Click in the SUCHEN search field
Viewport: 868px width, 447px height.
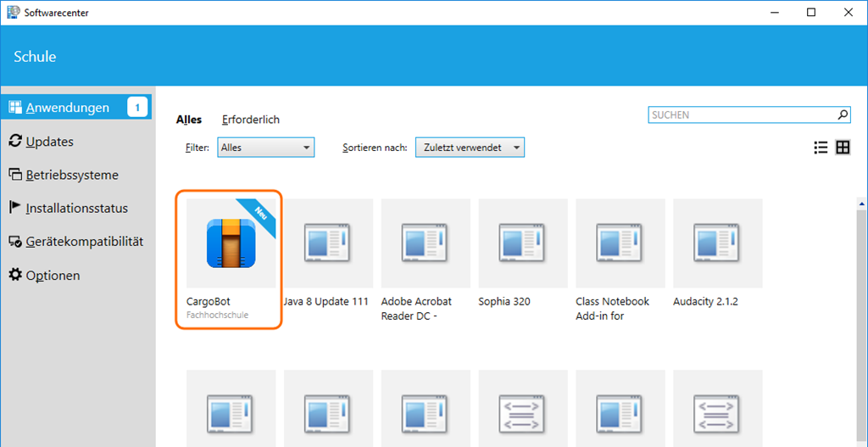coord(741,115)
